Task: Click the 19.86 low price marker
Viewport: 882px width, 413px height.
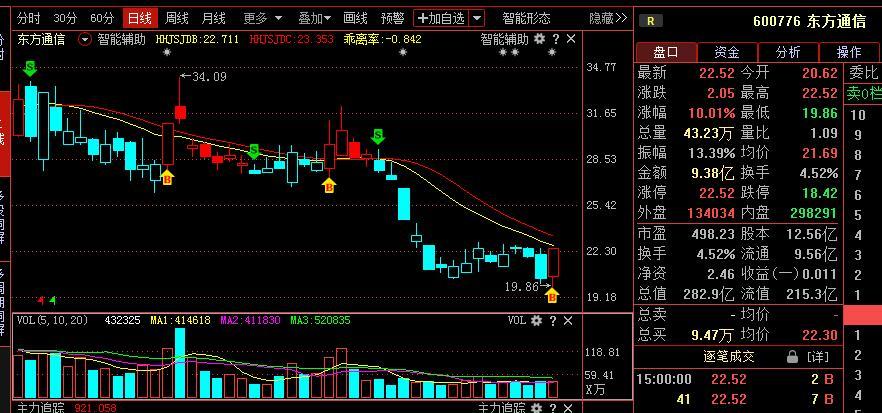Action: pyautogui.click(x=526, y=286)
